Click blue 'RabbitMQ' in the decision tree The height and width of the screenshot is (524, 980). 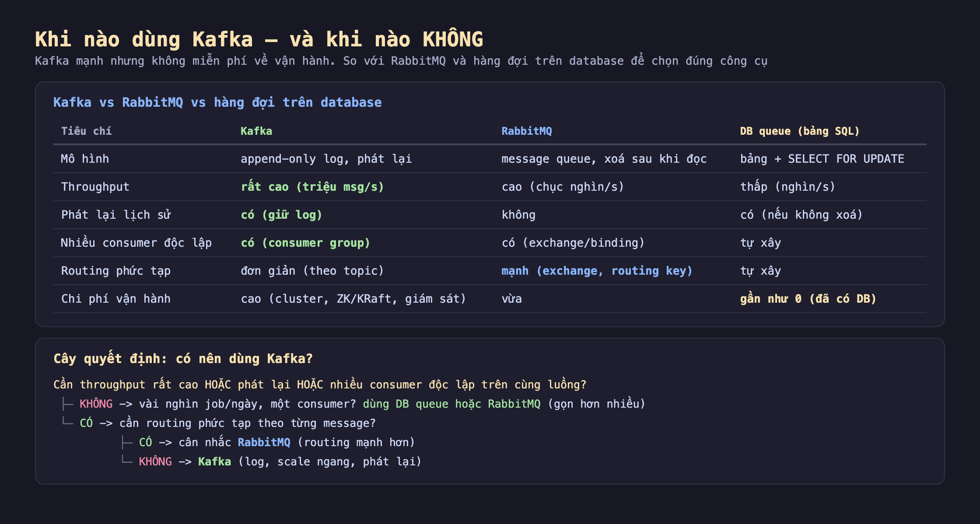pyautogui.click(x=264, y=442)
